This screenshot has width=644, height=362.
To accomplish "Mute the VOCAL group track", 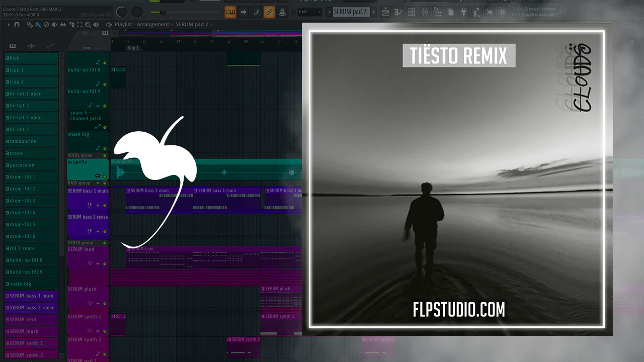I will pyautogui.click(x=105, y=156).
